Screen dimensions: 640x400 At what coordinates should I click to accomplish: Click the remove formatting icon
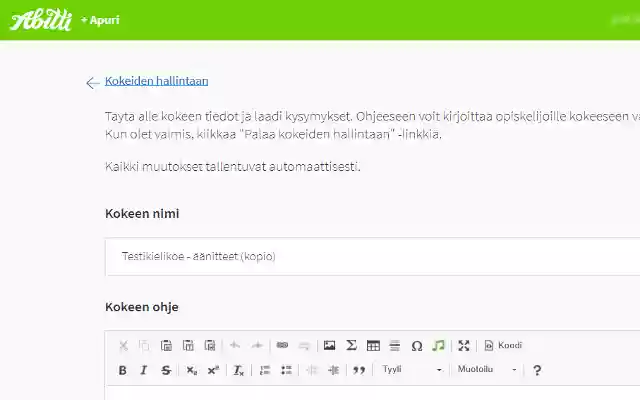click(x=238, y=370)
